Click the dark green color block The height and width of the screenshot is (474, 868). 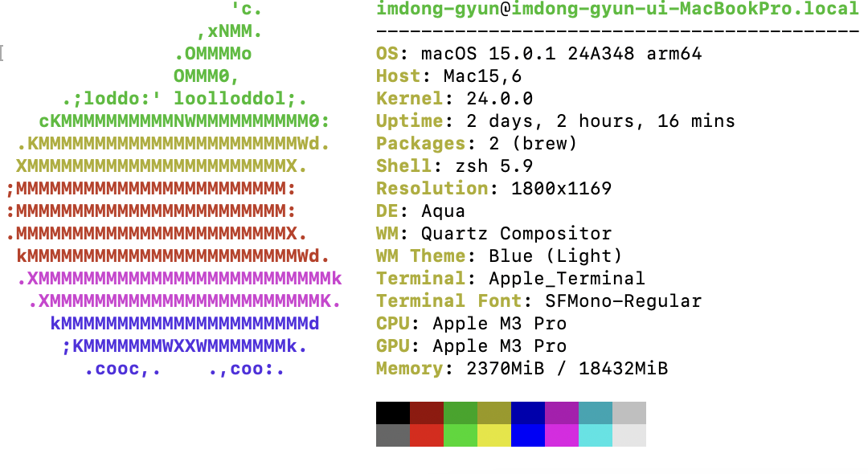[461, 413]
